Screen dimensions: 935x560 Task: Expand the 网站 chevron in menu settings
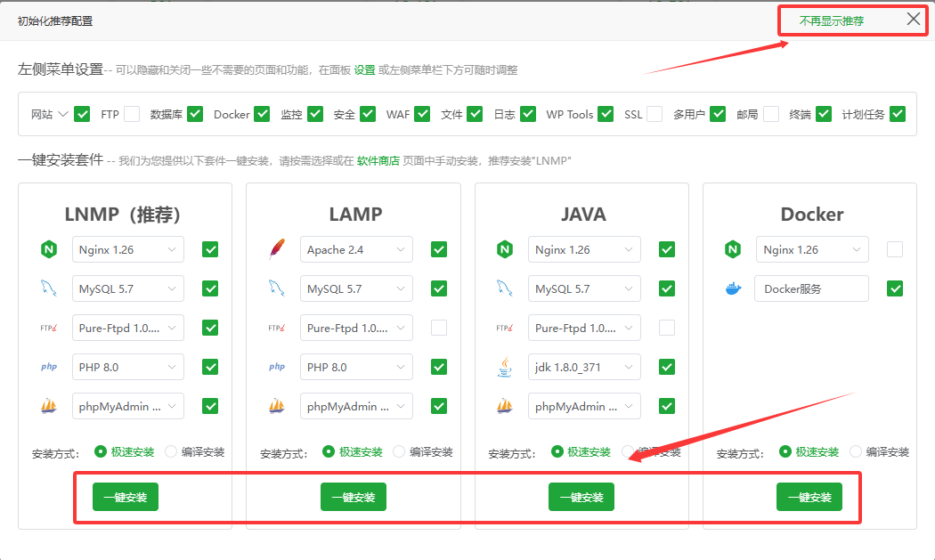[x=63, y=114]
